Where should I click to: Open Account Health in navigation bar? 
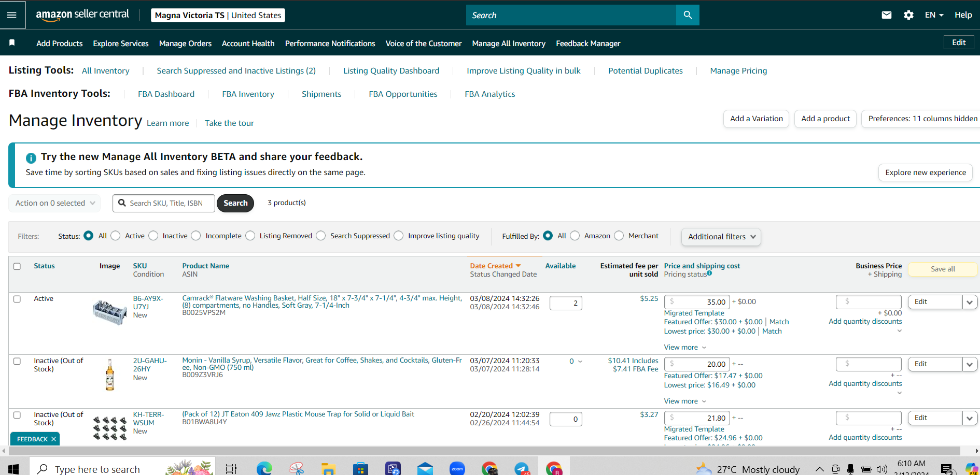pyautogui.click(x=248, y=44)
